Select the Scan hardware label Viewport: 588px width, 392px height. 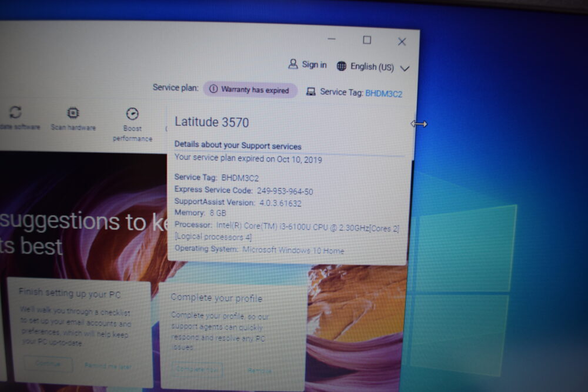point(73,128)
